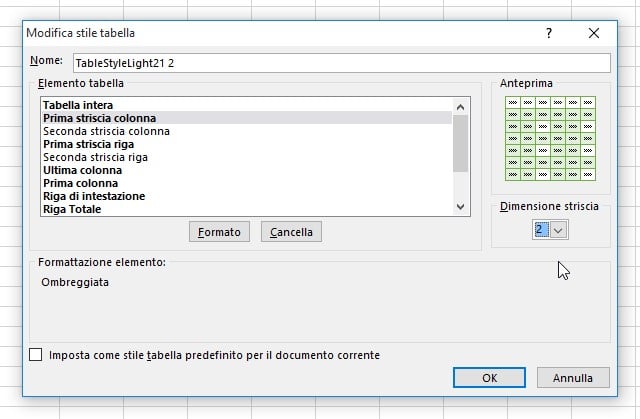Close the Modifica stile tabella dialog
This screenshot has height=419, width=640.
pos(594,33)
